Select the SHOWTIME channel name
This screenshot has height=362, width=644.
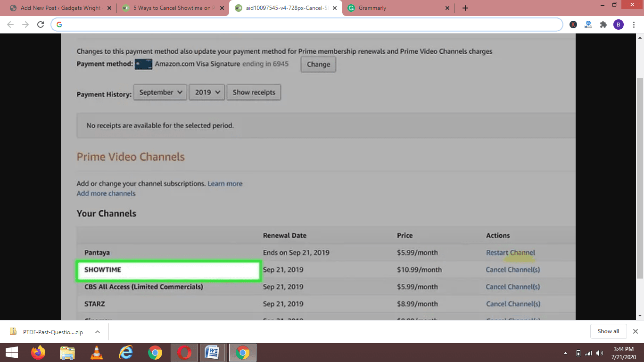(x=103, y=270)
